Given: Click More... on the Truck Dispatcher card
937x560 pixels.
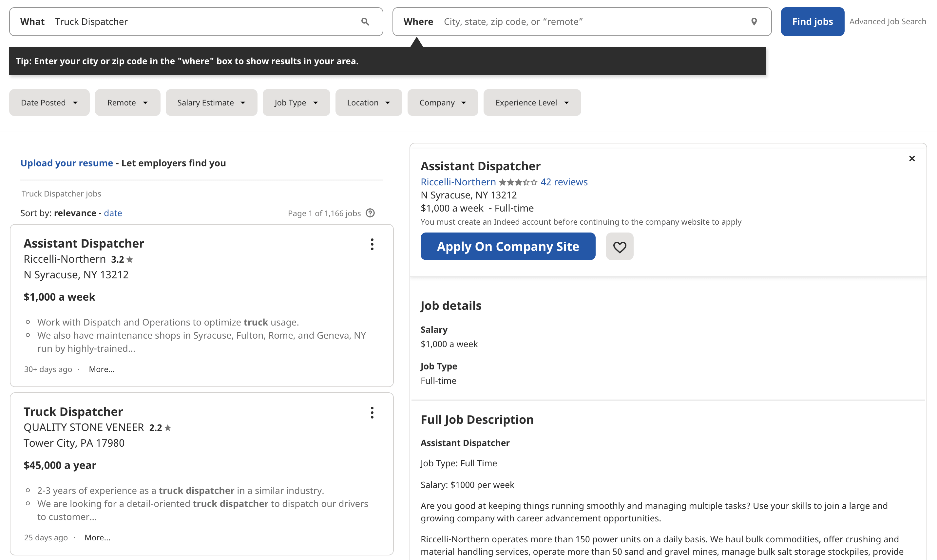Looking at the screenshot, I should point(97,538).
